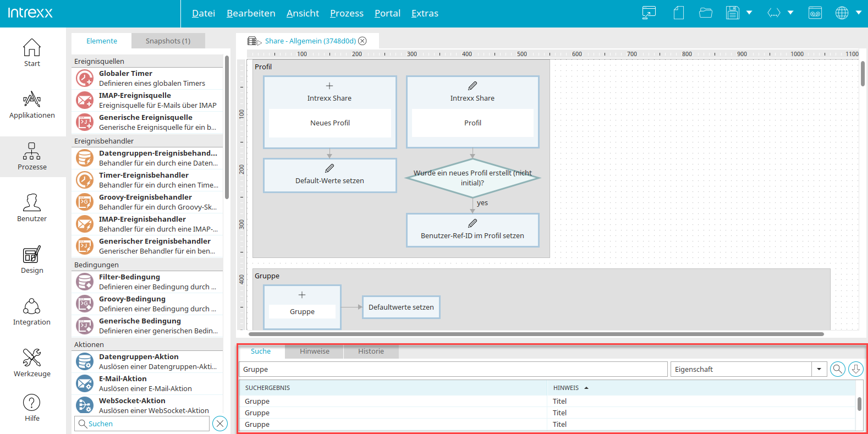Image resolution: width=868 pixels, height=434 pixels.
Task: Click the globe icon in top toolbar
Action: (842, 13)
